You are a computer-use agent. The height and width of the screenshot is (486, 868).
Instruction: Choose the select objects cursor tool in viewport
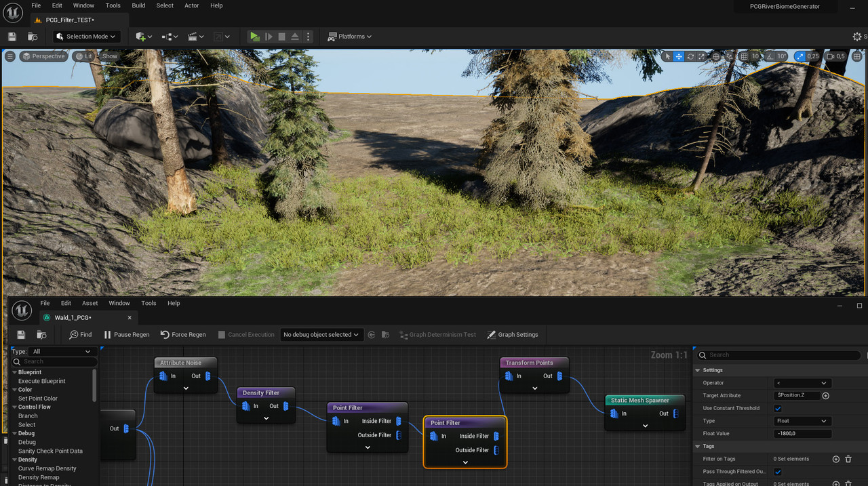pyautogui.click(x=667, y=56)
